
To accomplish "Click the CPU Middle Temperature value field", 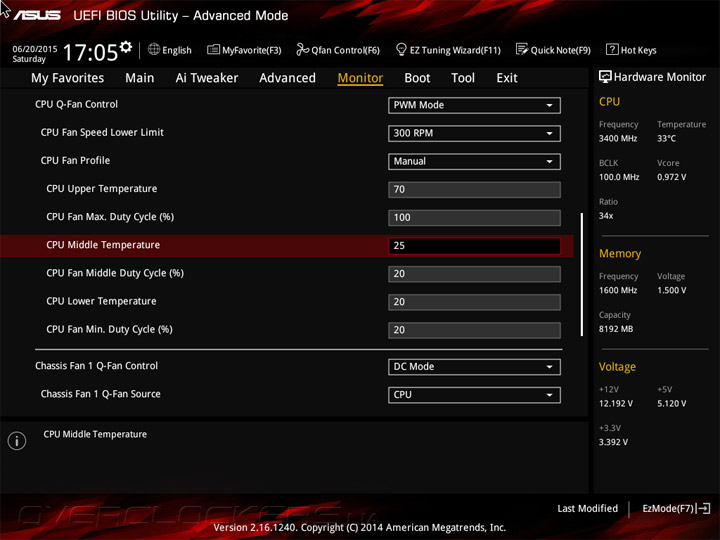I will [x=474, y=246].
